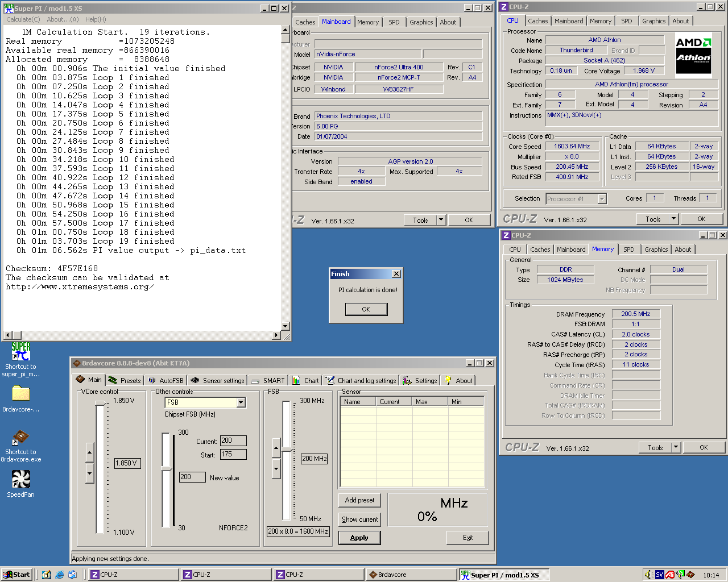The image size is (728, 582).
Task: Click the Super PI taskbar button
Action: point(504,575)
